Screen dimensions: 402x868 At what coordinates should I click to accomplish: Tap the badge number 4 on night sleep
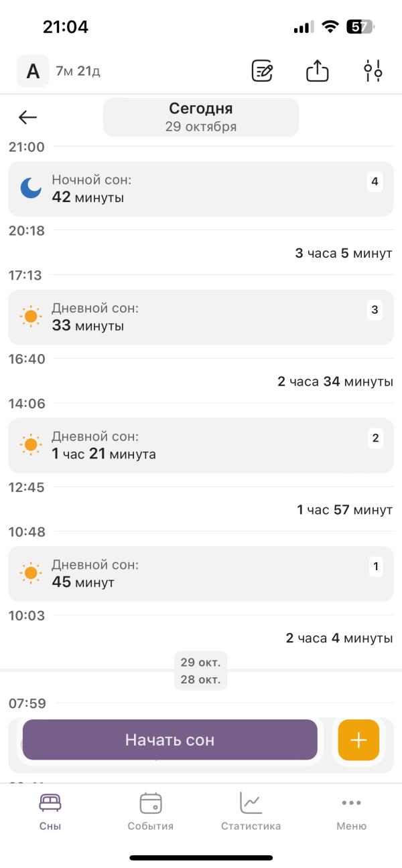coord(375,181)
